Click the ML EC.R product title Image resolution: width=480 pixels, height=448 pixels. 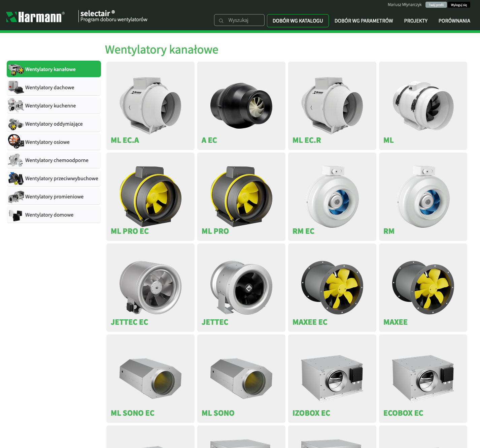[x=307, y=140]
